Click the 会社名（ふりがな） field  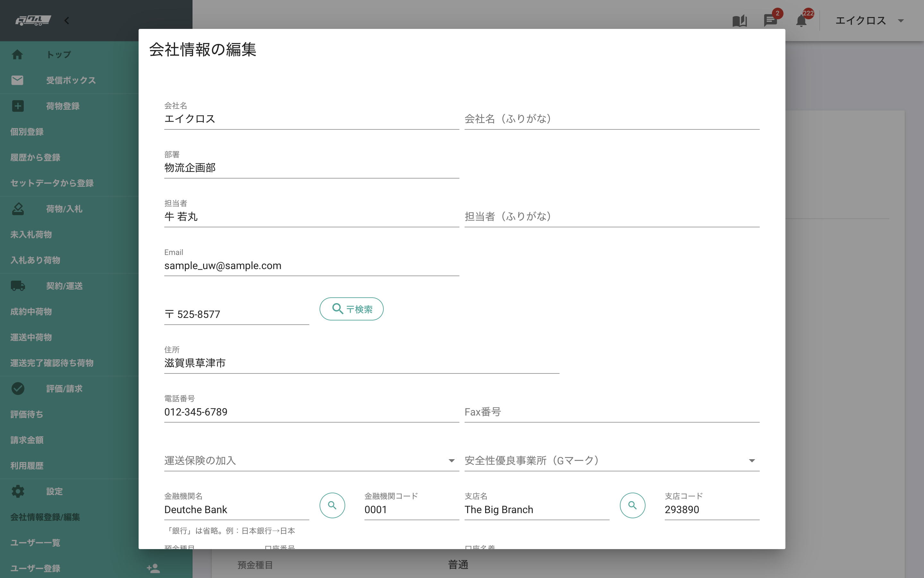pyautogui.click(x=612, y=119)
